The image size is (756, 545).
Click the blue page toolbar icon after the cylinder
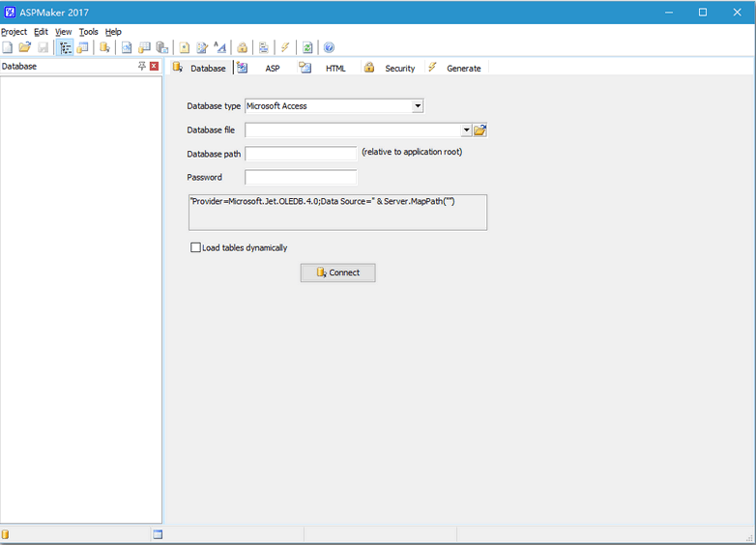pyautogui.click(x=127, y=47)
